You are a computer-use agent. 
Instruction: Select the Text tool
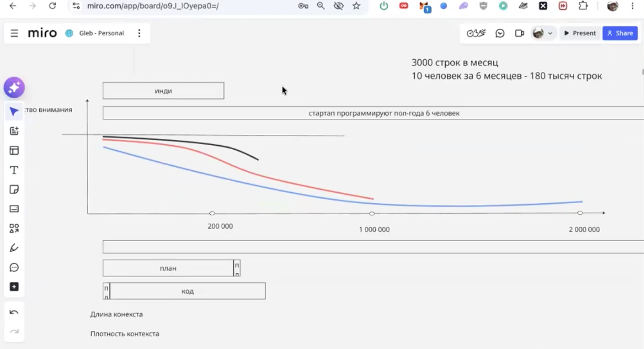[14, 170]
